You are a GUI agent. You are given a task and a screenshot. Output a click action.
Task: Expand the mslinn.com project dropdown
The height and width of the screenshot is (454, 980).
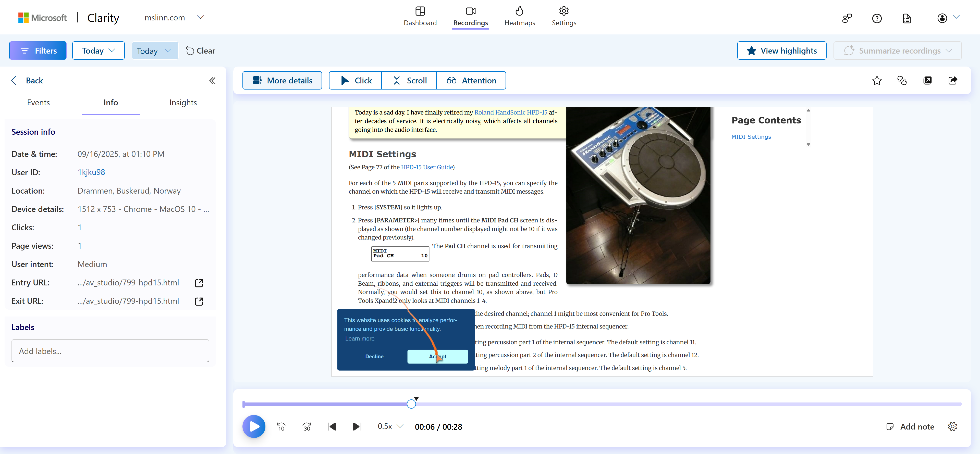201,18
